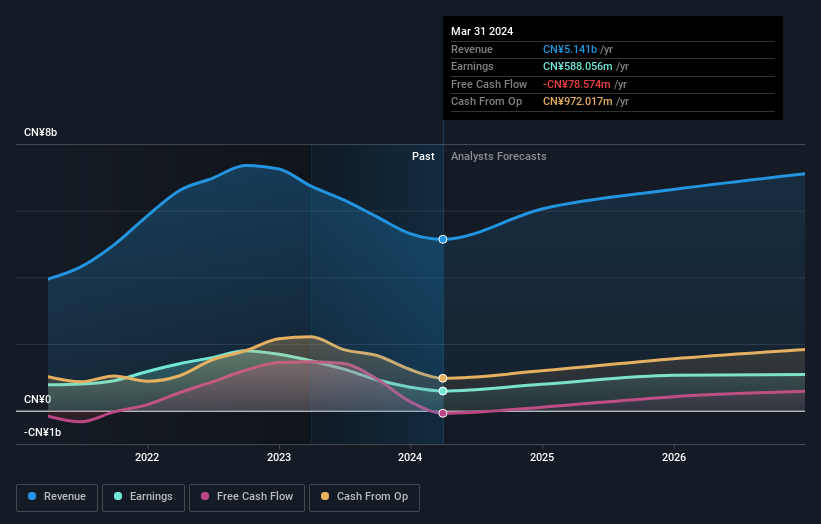Click the Cash From Op label in tooltip

tap(486, 102)
